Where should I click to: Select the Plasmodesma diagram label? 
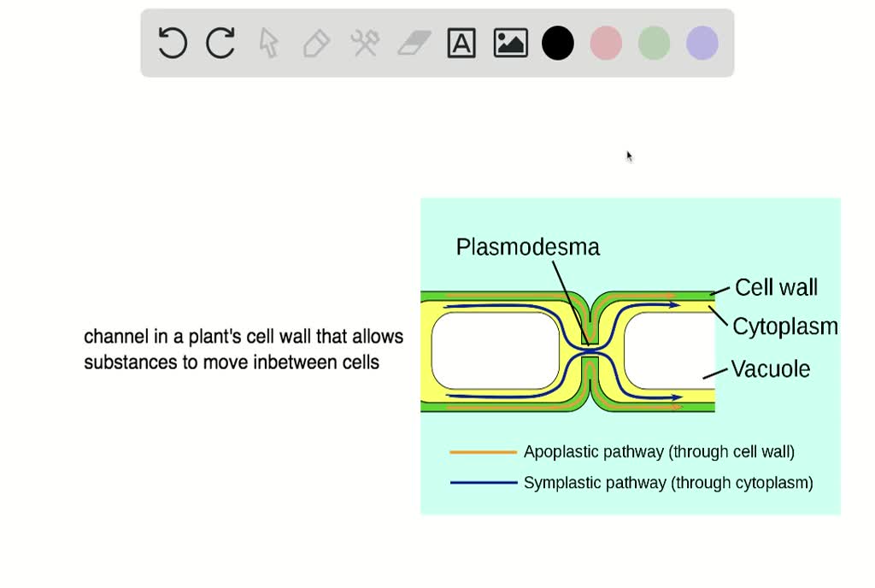[x=529, y=248]
